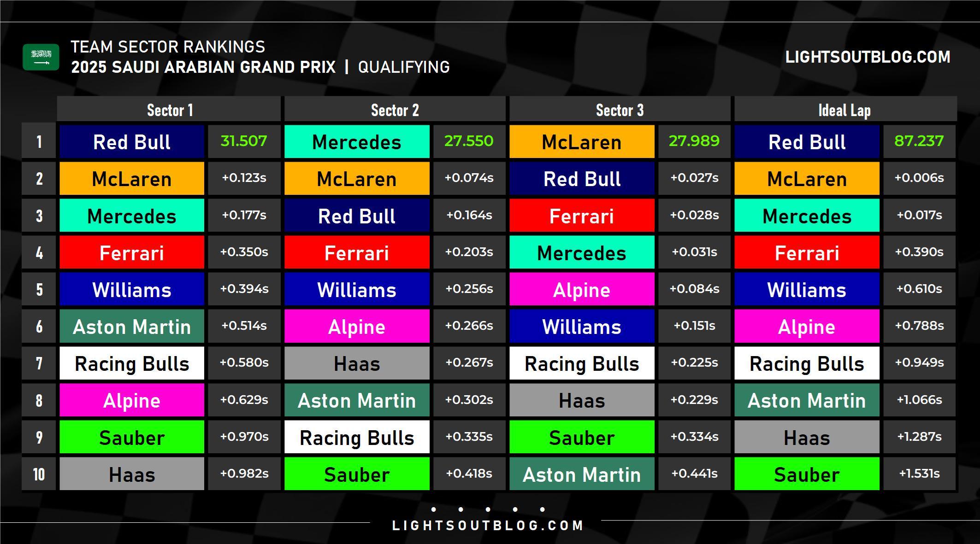The height and width of the screenshot is (544, 980).
Task: Click the 31.507 fastest Sector 1 time
Action: click(x=244, y=141)
